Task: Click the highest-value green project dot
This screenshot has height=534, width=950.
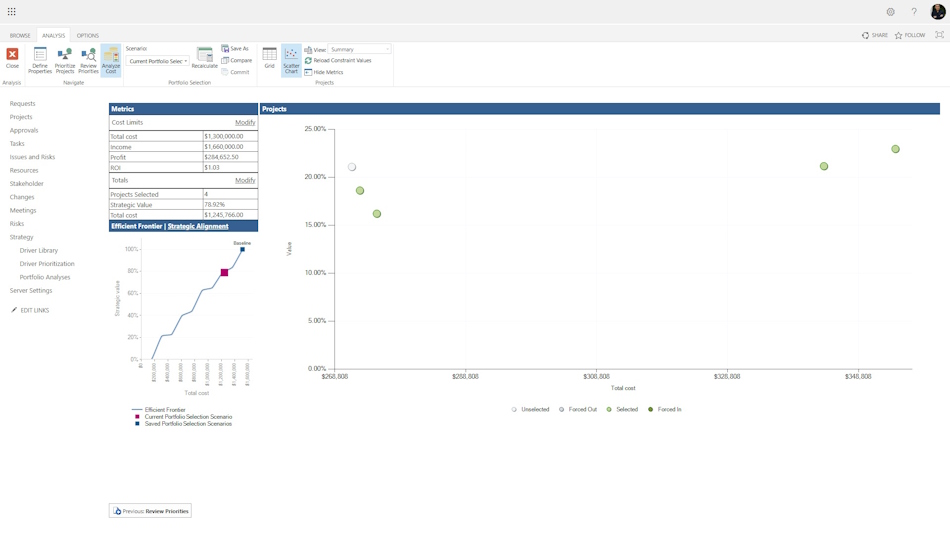Action: click(x=895, y=149)
